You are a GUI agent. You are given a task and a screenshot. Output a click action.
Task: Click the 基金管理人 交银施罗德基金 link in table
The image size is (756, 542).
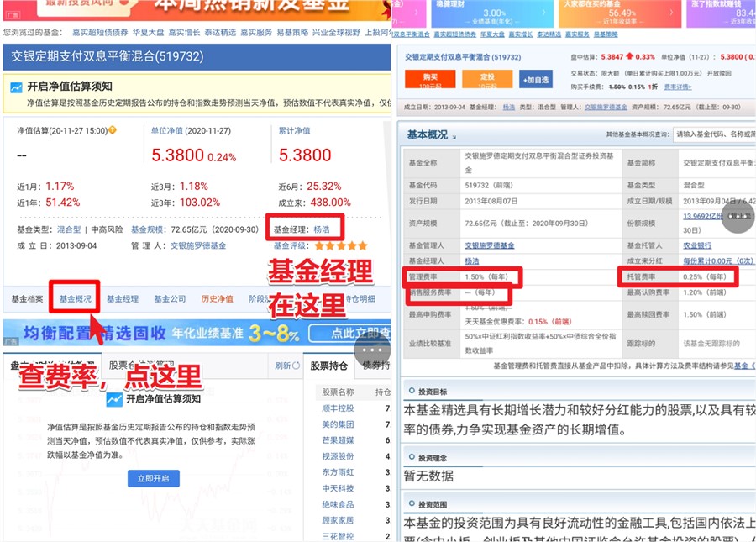click(x=490, y=245)
